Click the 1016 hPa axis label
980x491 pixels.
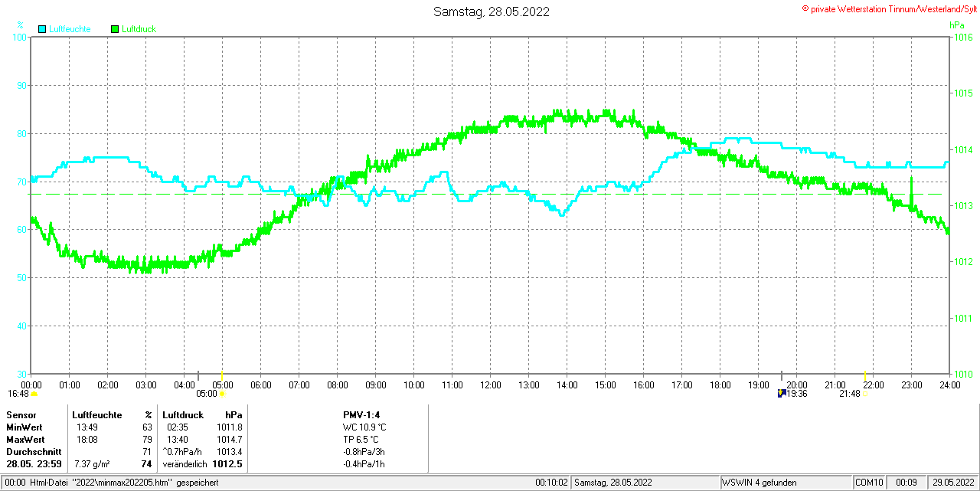[963, 37]
